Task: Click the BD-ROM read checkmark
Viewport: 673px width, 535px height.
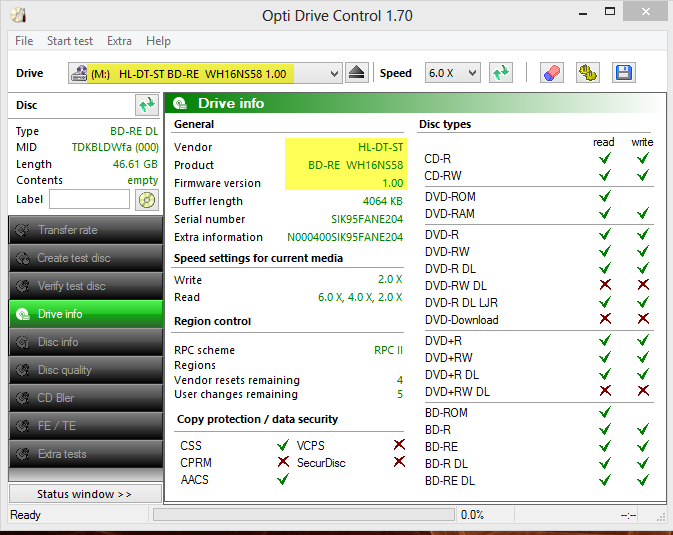Action: tap(605, 412)
